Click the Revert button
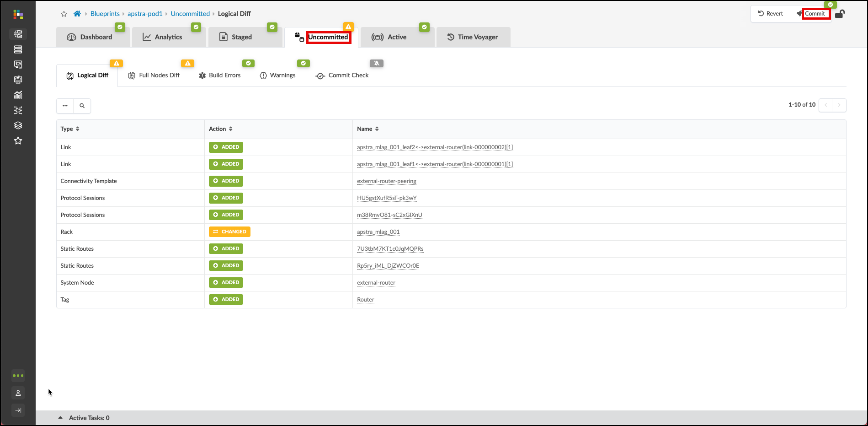The height and width of the screenshot is (426, 868). 771,14
